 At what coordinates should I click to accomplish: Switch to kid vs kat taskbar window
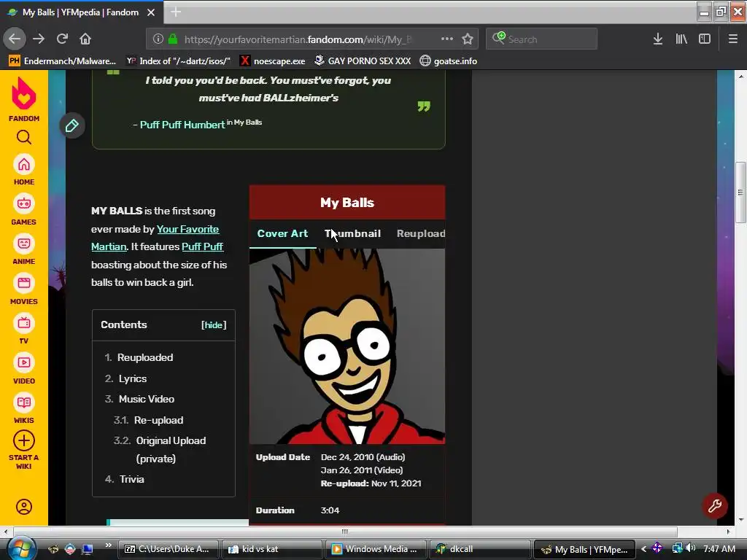click(x=271, y=549)
